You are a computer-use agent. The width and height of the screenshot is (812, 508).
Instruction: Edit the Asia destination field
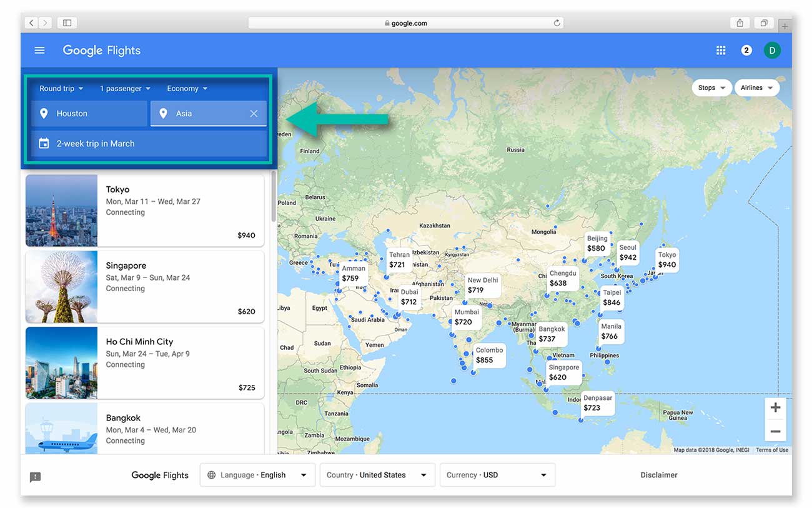208,113
